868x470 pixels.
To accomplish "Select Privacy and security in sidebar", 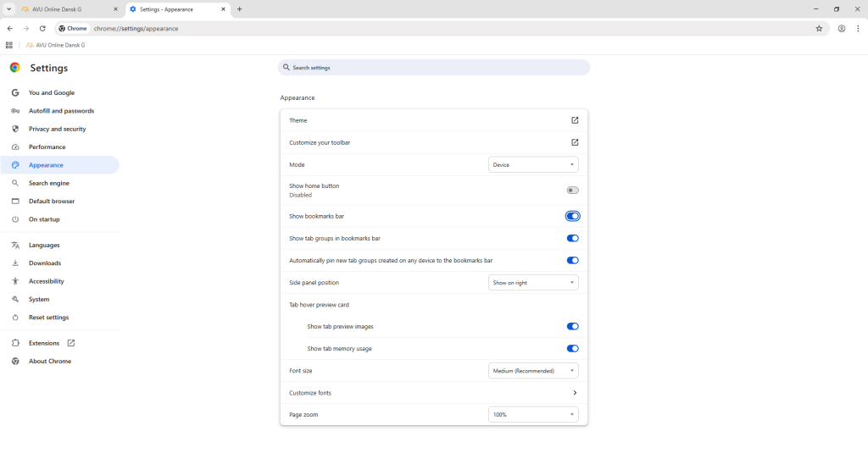I will (x=57, y=129).
